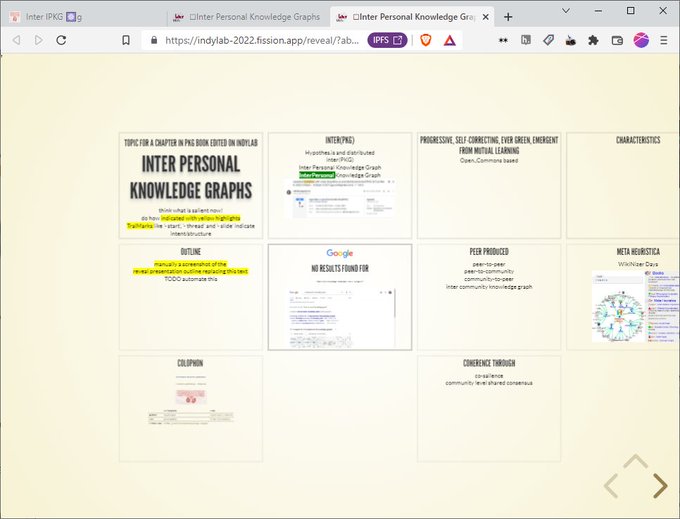Open the Meta Heuristica slide

623,297
